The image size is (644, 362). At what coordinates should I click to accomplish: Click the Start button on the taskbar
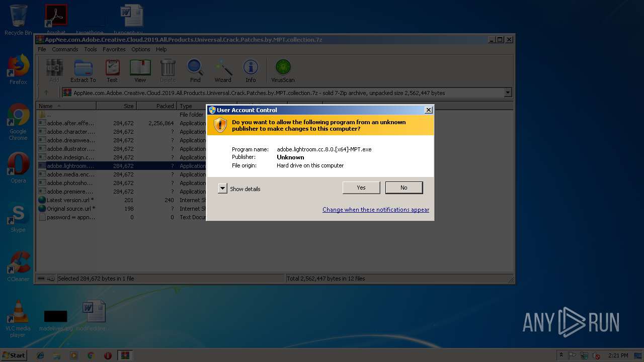coord(14,355)
